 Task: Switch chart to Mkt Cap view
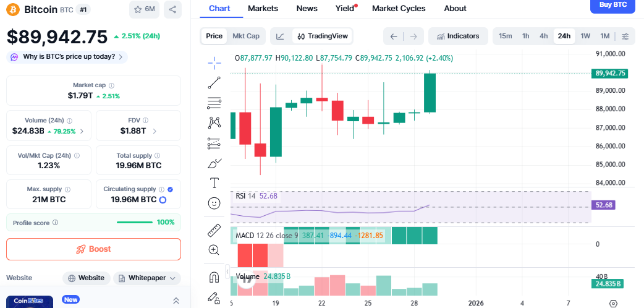[245, 36]
